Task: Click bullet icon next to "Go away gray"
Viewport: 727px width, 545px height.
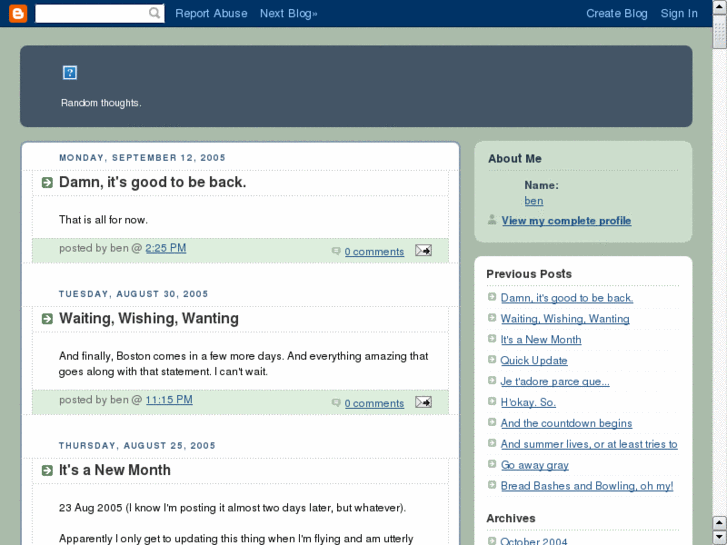Action: click(x=492, y=463)
